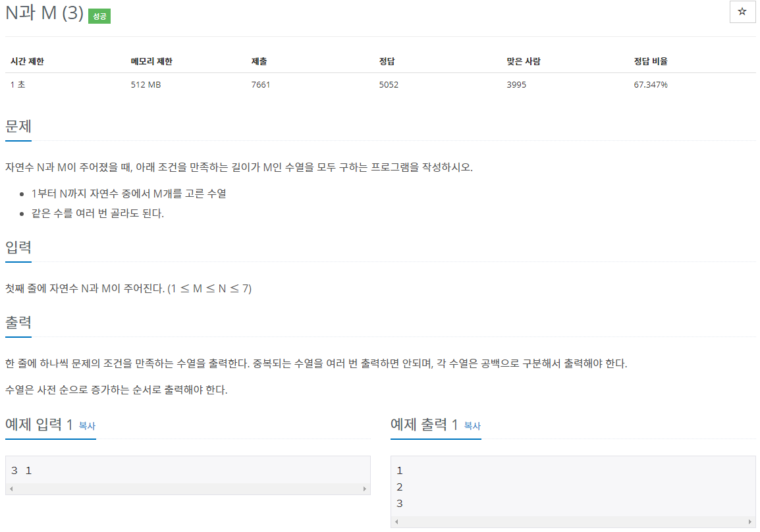
Task: Click the input constraint line with '1 ≤ M ≤ N ≤ 7'
Action: tap(128, 289)
